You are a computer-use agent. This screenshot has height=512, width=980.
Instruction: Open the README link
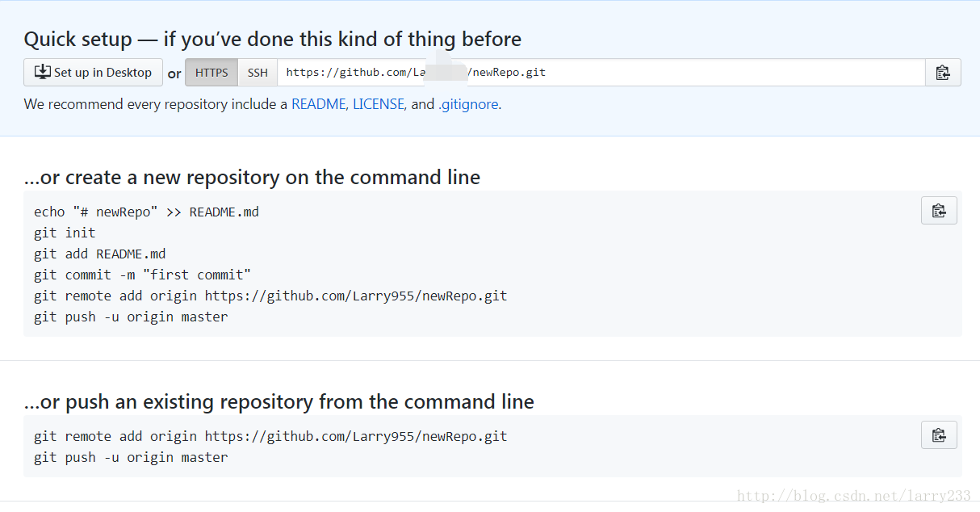(x=320, y=104)
